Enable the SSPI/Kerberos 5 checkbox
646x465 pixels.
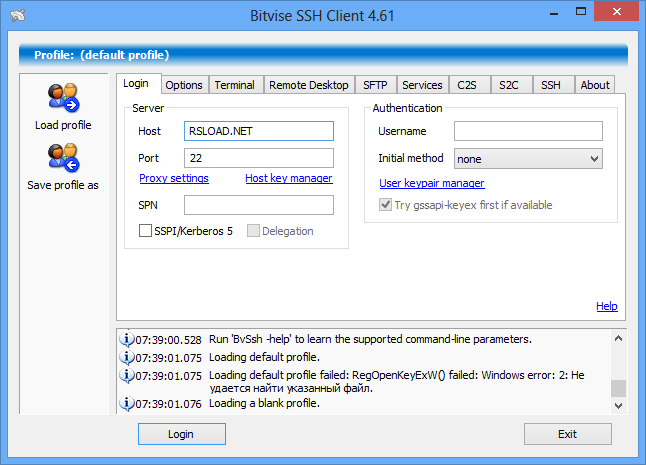click(145, 231)
